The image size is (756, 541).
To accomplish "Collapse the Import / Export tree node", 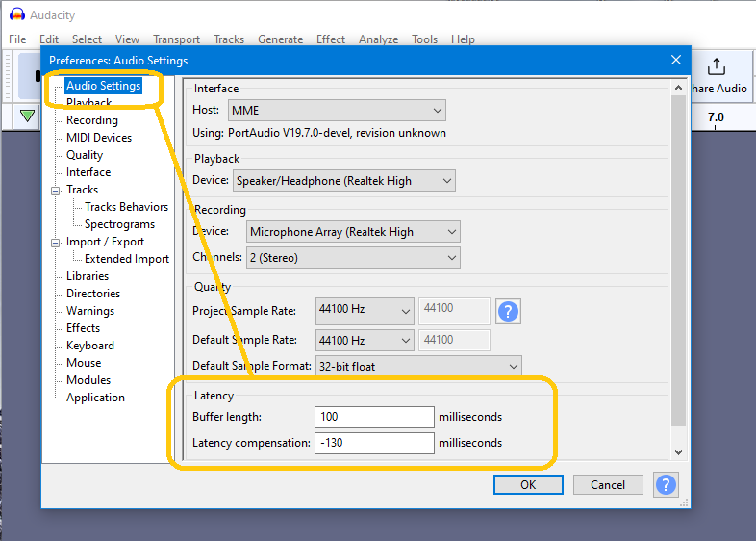I will (x=56, y=243).
